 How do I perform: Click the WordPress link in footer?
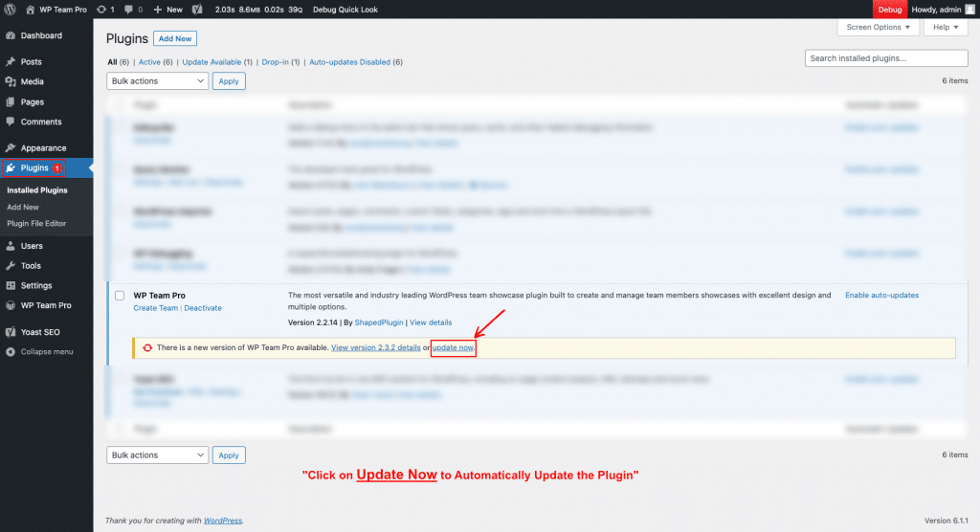pos(222,521)
